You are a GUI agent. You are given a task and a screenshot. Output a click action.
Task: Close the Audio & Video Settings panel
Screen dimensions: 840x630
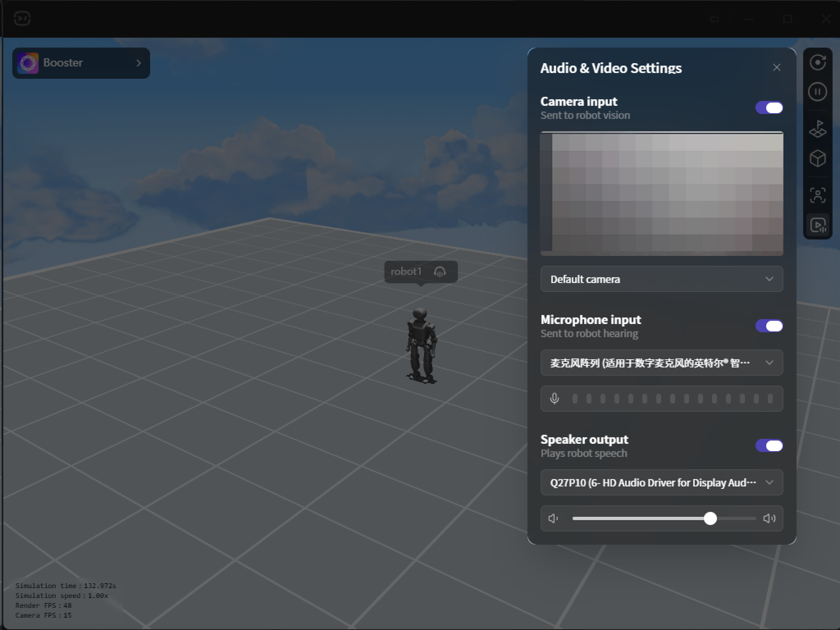[776, 67]
